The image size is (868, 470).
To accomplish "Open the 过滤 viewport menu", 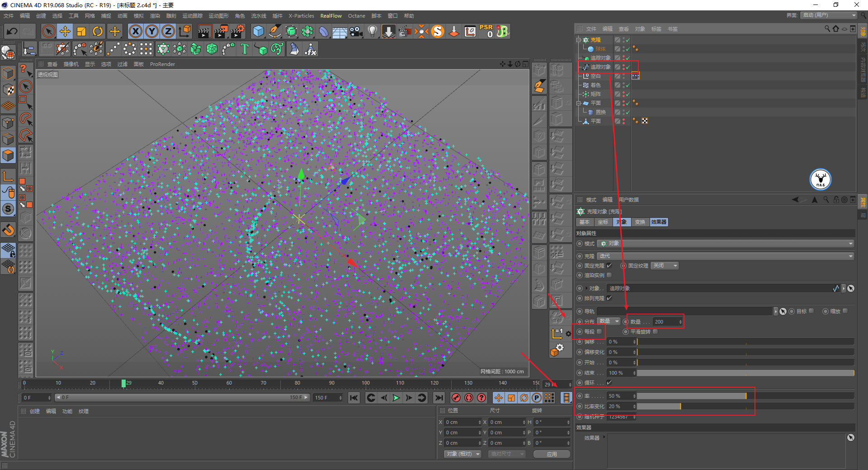I will point(123,64).
